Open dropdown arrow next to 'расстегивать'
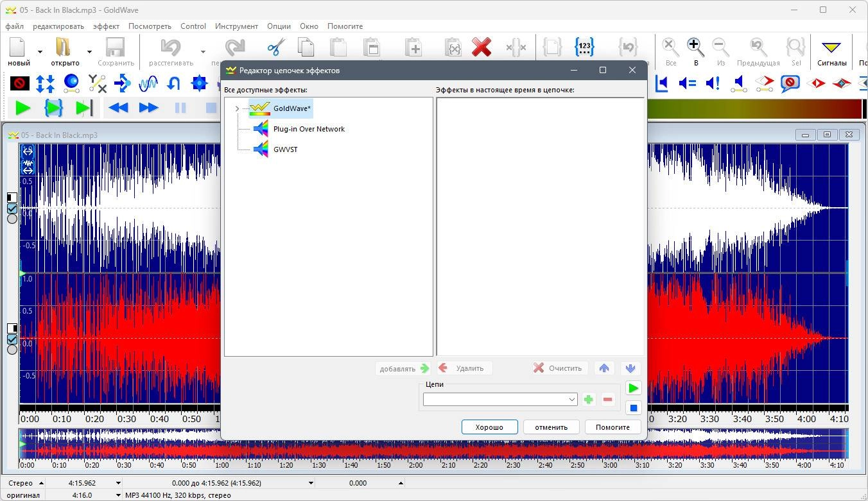 [x=203, y=52]
